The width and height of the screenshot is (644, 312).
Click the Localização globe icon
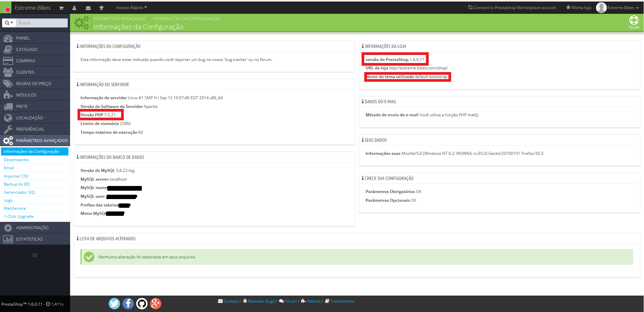pos(8,118)
